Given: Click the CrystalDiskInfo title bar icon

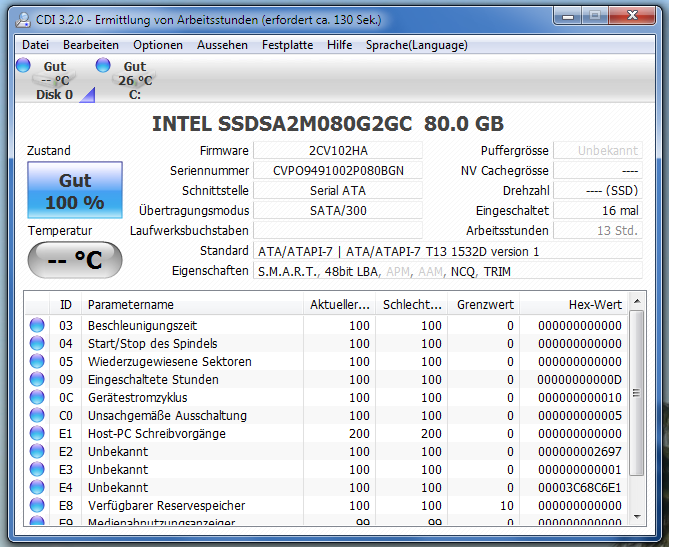Looking at the screenshot, I should (23, 20).
